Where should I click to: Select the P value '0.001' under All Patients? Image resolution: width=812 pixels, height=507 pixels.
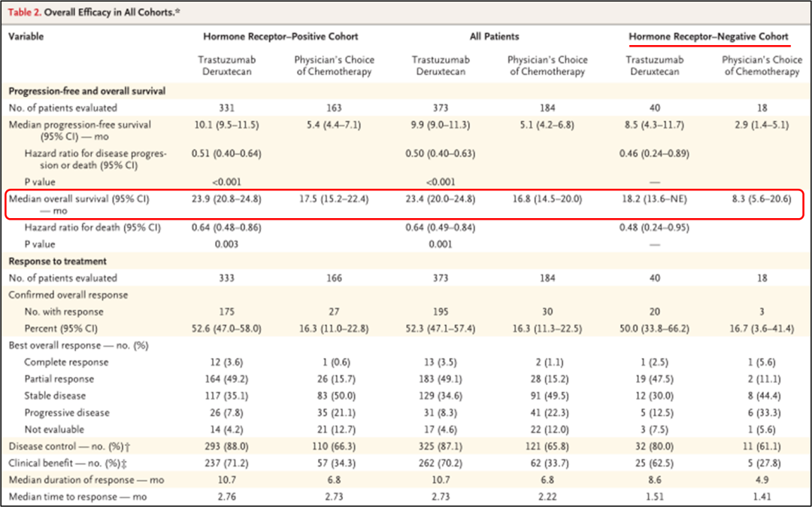point(440,244)
